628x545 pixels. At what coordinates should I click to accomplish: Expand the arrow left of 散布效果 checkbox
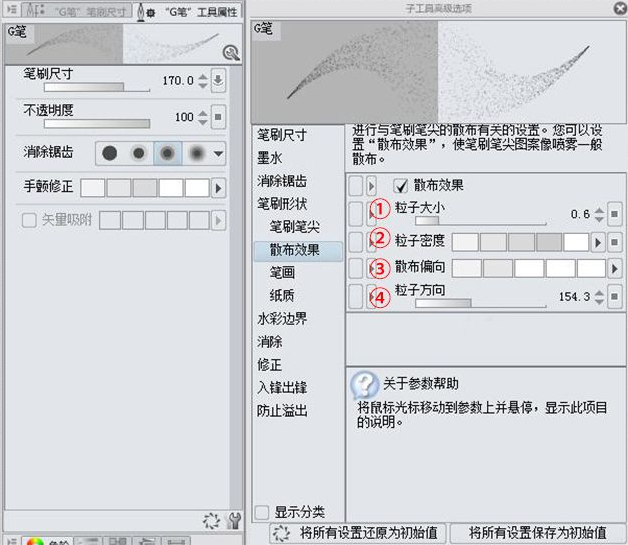[x=371, y=186]
